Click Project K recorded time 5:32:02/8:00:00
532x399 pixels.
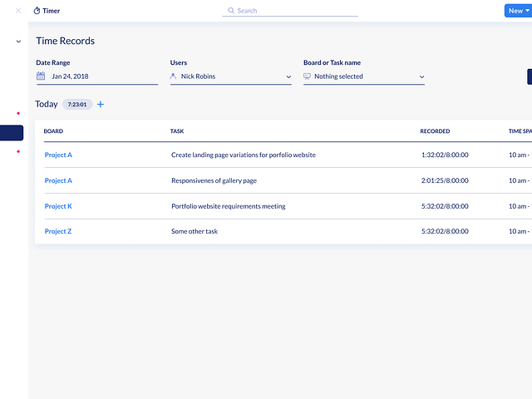click(445, 206)
